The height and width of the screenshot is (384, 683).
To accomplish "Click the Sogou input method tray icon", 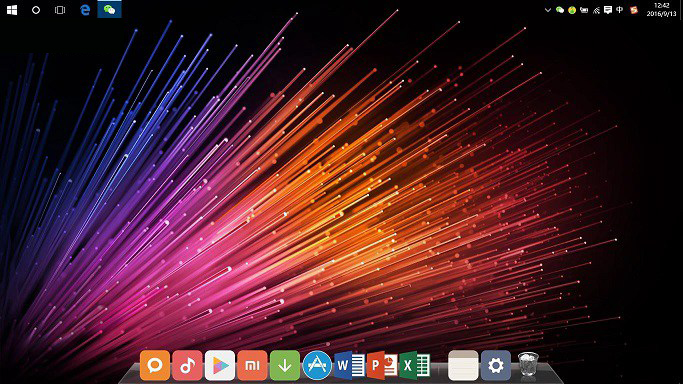I will [x=634, y=10].
